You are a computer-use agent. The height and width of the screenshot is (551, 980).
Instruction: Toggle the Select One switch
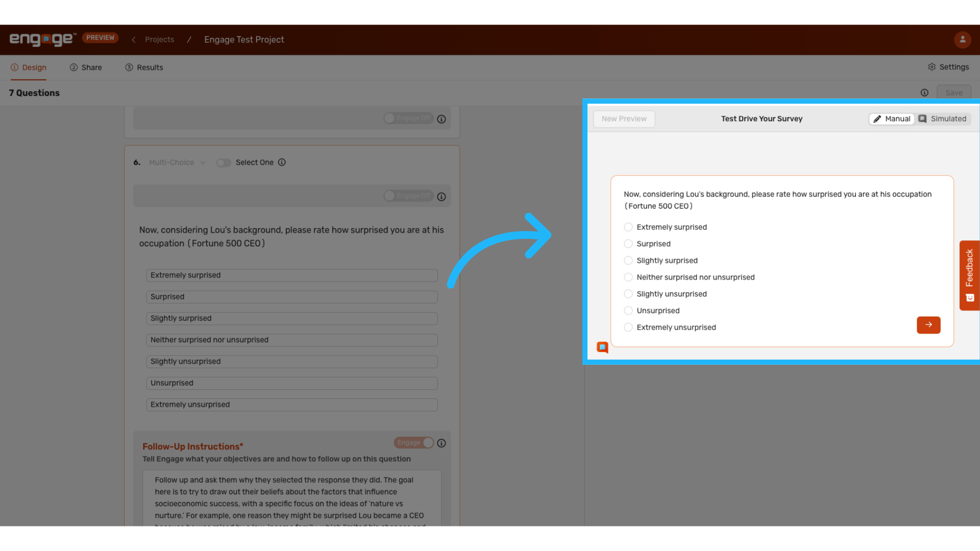click(x=224, y=163)
